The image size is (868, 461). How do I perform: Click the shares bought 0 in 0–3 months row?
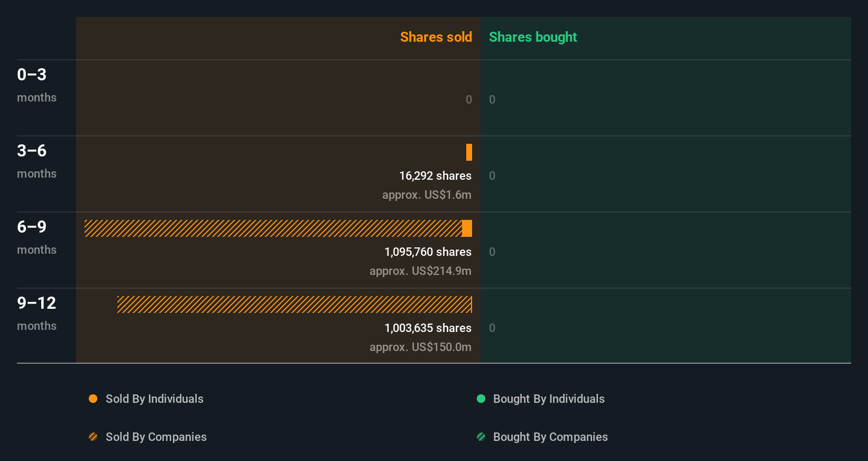[x=492, y=99]
